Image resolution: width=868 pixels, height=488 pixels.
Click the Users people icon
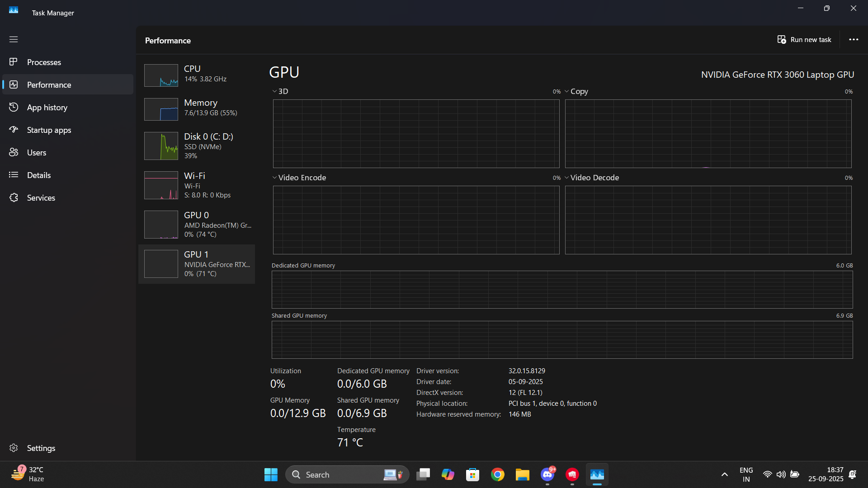(14, 152)
